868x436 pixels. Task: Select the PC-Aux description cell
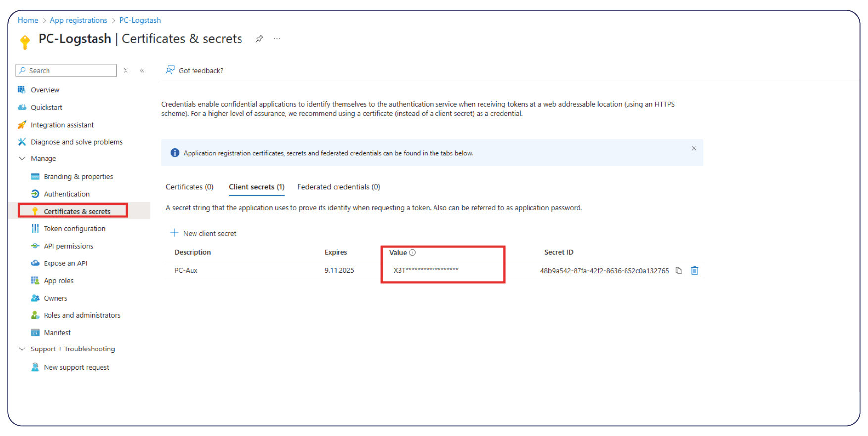186,270
